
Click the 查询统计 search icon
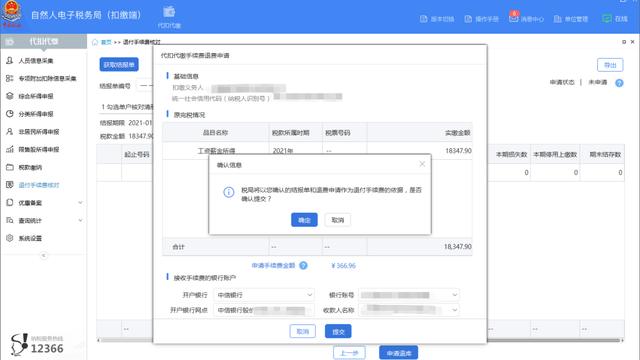tap(9, 220)
